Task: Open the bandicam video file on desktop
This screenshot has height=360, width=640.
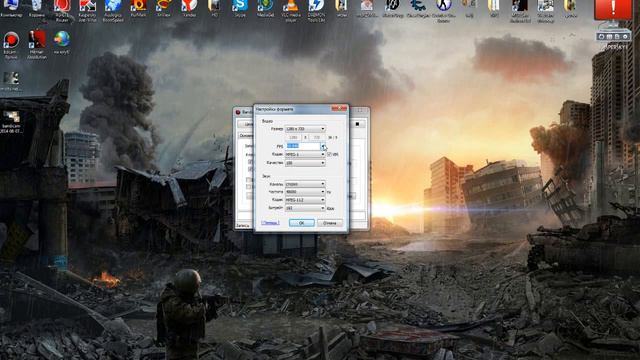Action: pos(11,122)
